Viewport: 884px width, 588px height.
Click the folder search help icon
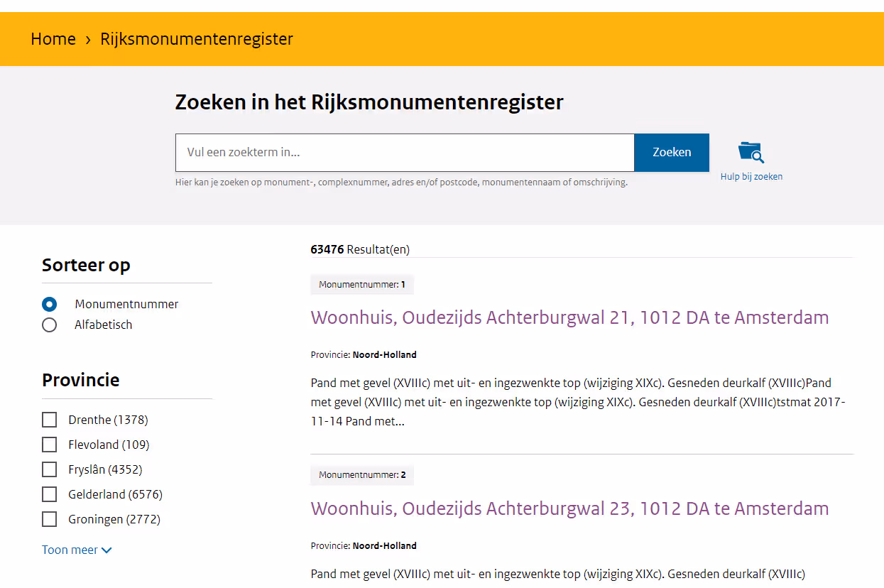click(751, 153)
